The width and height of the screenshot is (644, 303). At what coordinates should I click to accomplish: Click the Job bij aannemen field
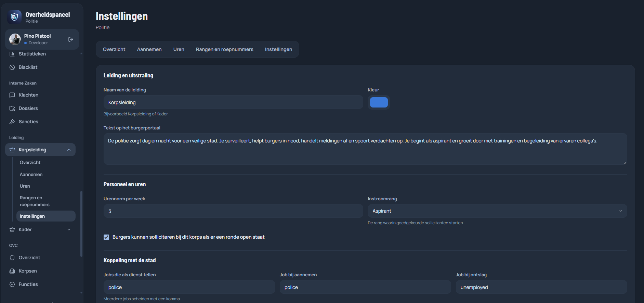point(365,287)
